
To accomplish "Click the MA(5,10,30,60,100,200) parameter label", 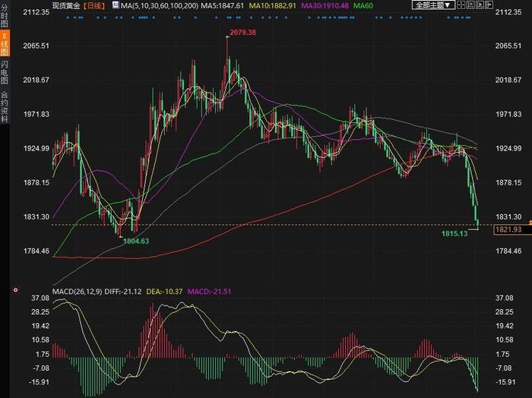I will pos(160,6).
